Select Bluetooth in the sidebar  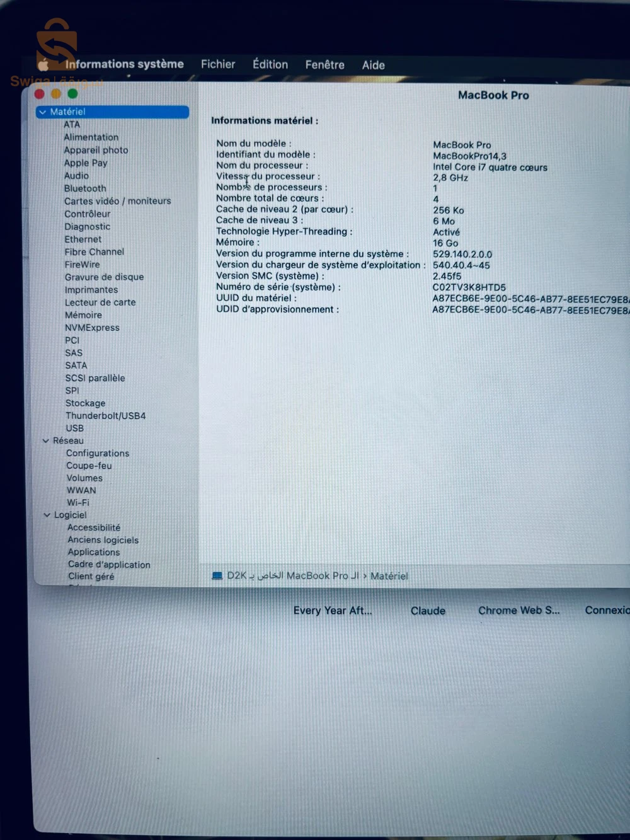(x=85, y=188)
